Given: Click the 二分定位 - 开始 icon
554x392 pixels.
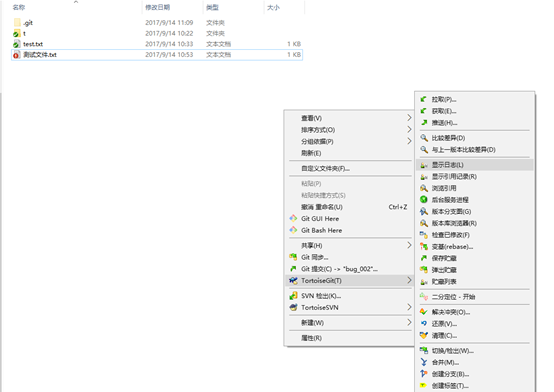Looking at the screenshot, I should coord(424,297).
